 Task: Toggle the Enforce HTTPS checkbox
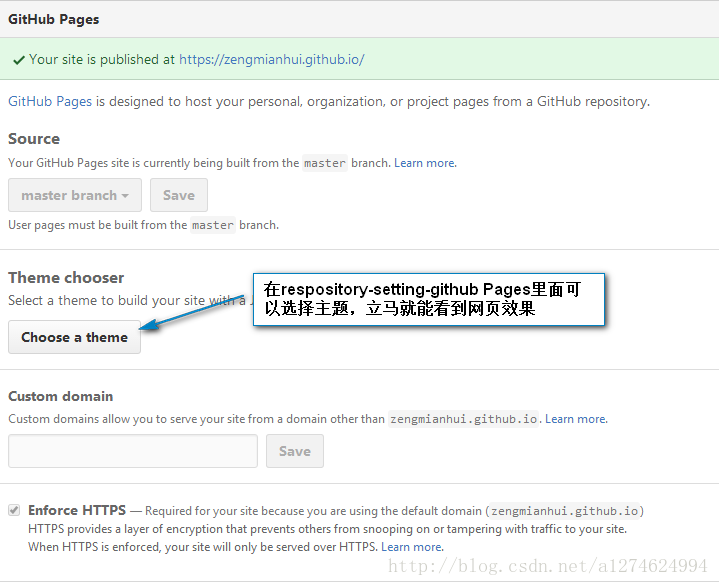(x=14, y=510)
